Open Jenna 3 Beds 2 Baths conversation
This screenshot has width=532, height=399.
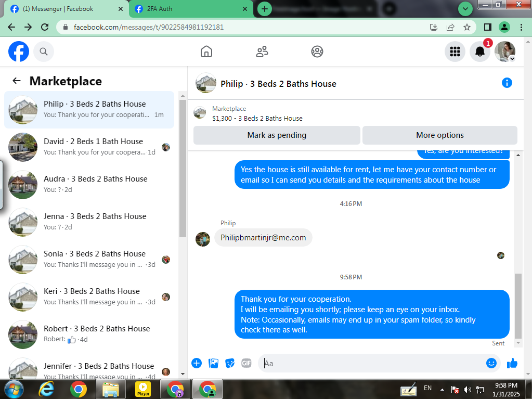89,222
